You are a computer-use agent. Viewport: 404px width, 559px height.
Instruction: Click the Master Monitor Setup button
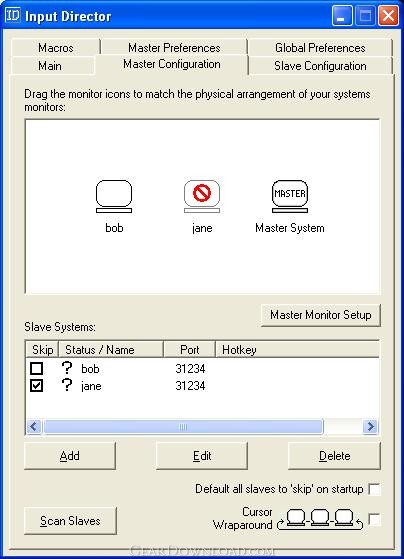point(321,315)
